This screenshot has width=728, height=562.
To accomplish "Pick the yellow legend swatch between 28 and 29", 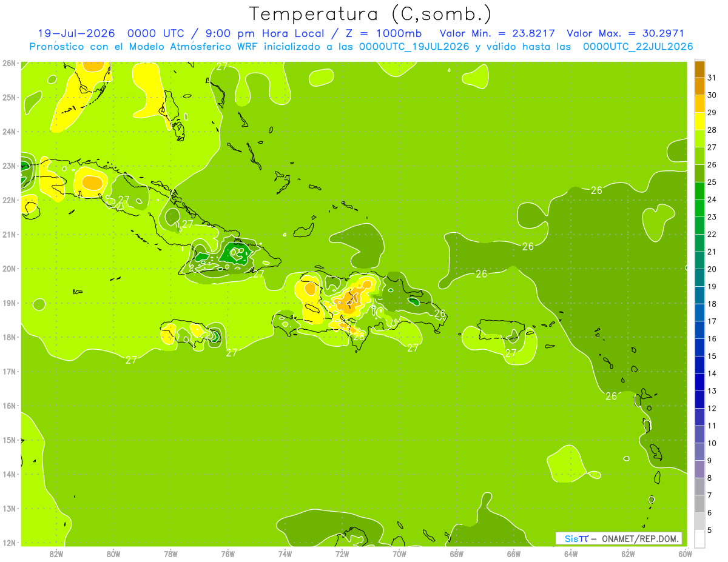I will [x=699, y=121].
